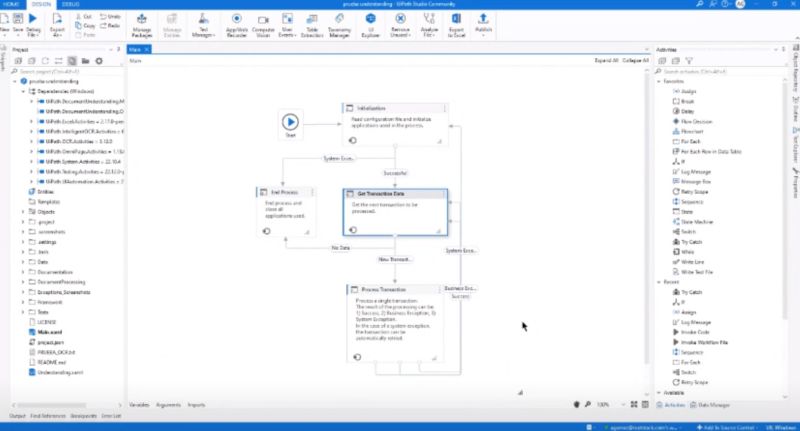Click Collapse All in designer
This screenshot has height=431, width=800.
click(x=635, y=60)
